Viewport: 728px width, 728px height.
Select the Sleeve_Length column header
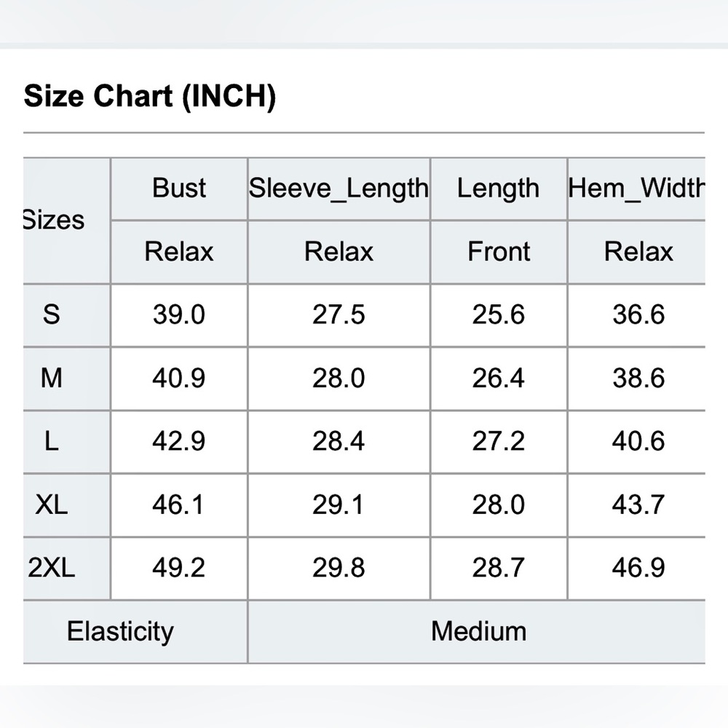tap(339, 189)
